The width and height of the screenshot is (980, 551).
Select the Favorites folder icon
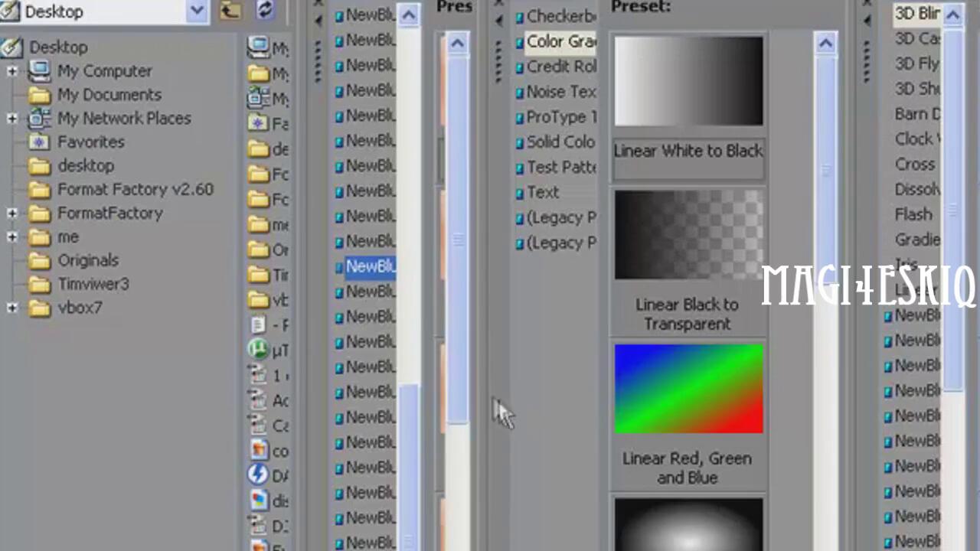(38, 142)
